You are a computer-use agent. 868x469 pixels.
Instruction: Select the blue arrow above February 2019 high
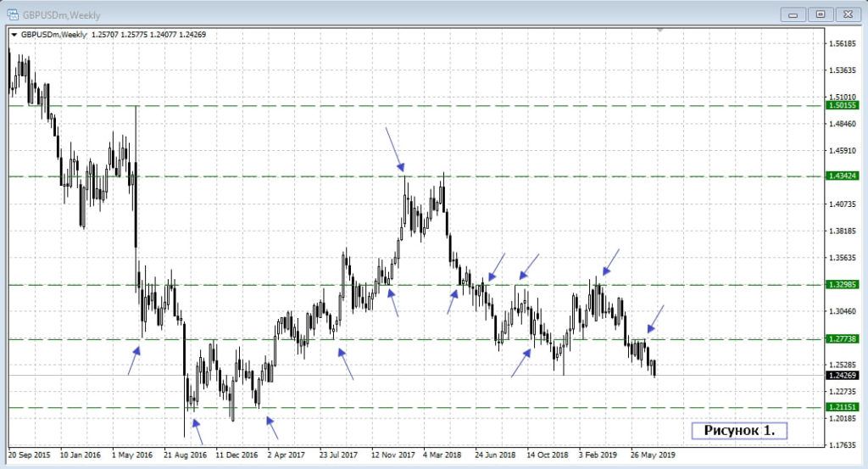(611, 261)
